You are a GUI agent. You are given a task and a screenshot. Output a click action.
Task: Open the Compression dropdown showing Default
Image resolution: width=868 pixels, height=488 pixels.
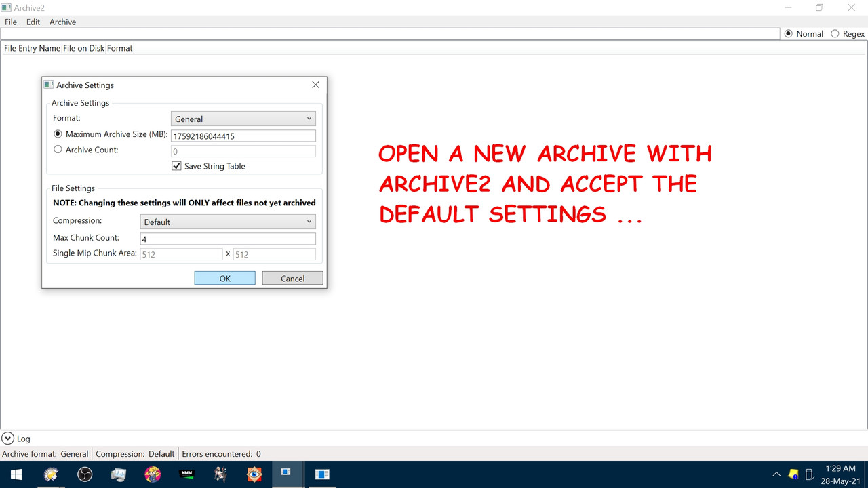[x=227, y=221]
